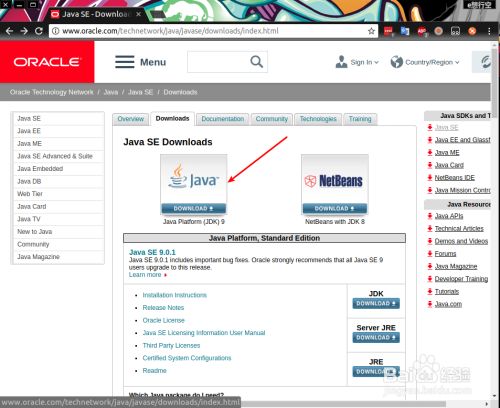Open the hamburger Menu icon
The width and height of the screenshot is (500, 408).
(x=125, y=62)
